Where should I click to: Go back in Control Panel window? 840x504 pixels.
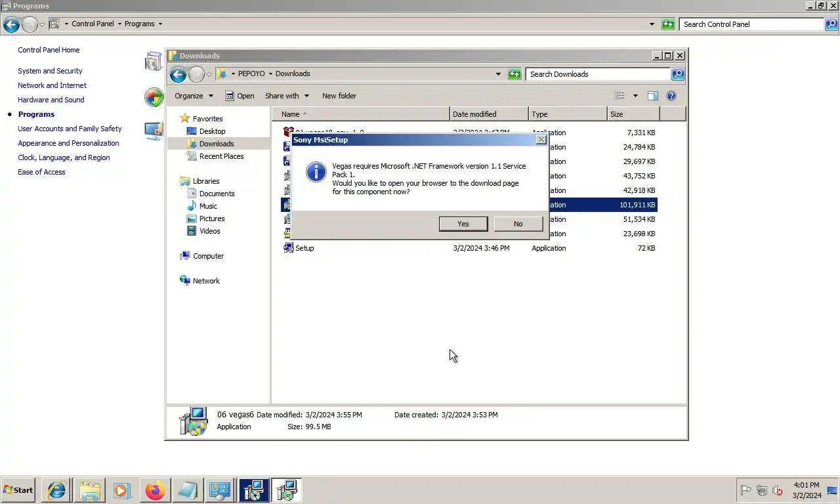click(x=11, y=24)
